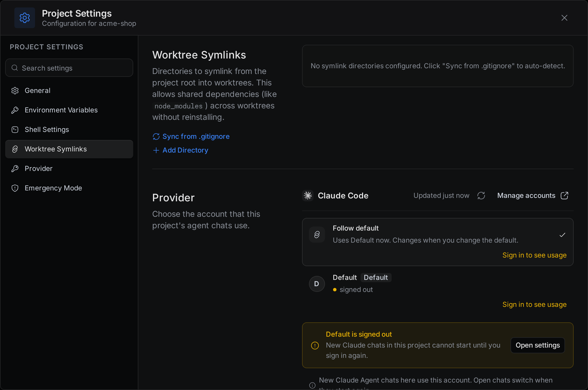
Task: Click the shield icon beside Emergency Mode
Action: [15, 188]
